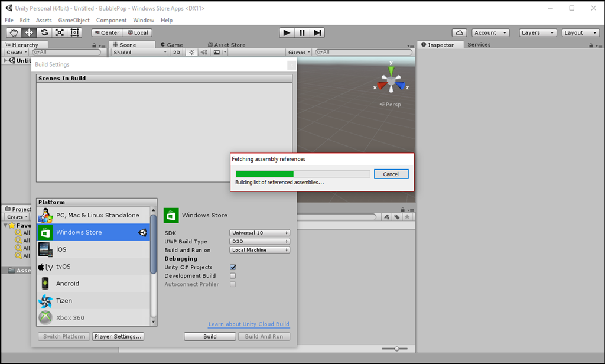Open the Cloud services icon
This screenshot has height=364, width=605.
click(x=459, y=33)
